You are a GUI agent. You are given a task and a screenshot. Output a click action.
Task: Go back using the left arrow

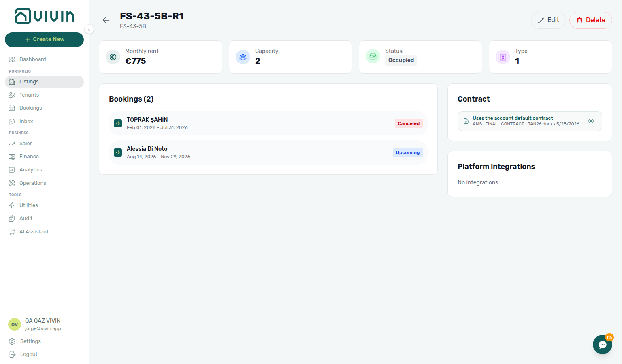click(x=106, y=20)
